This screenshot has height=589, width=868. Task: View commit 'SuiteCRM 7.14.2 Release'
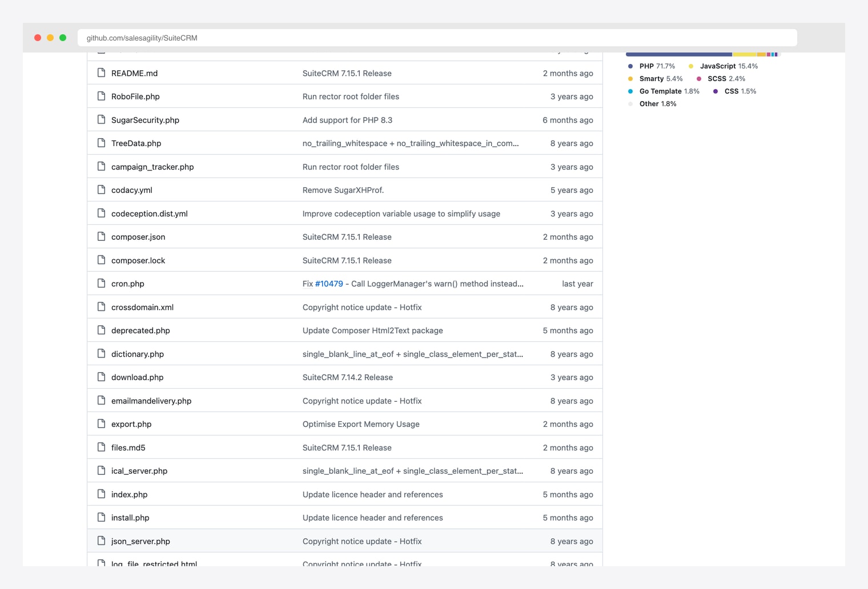point(348,377)
